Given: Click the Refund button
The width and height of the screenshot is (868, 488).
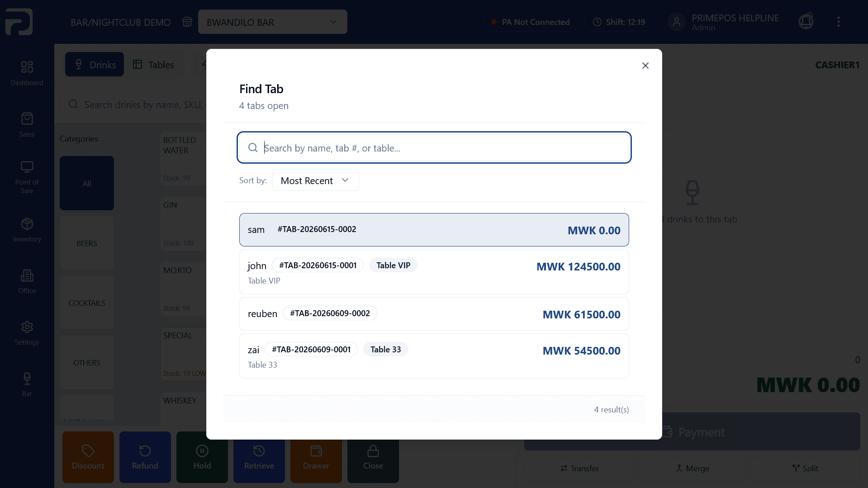Looking at the screenshot, I should [x=145, y=457].
